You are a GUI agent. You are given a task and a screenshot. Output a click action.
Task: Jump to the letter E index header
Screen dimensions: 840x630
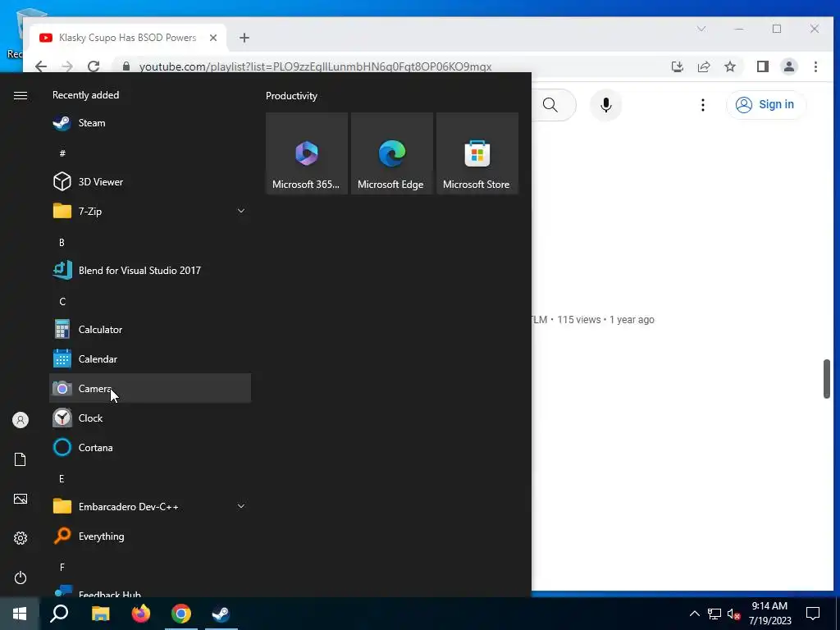(62, 478)
